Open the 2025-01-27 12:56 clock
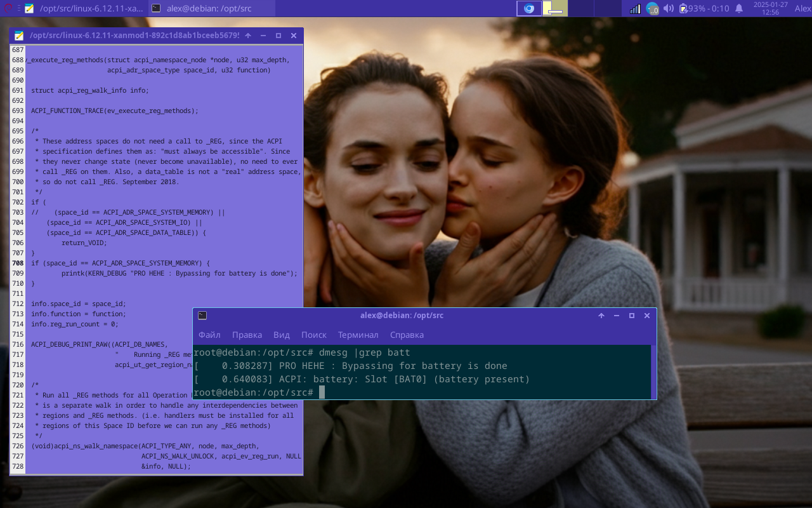This screenshot has height=508, width=812. click(x=770, y=8)
